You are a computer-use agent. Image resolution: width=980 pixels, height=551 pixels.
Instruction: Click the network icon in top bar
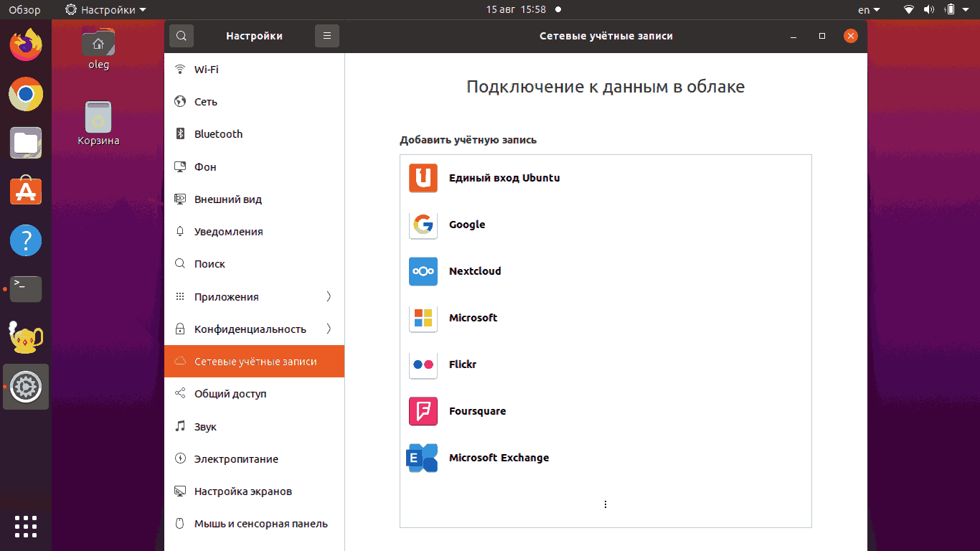click(x=909, y=10)
